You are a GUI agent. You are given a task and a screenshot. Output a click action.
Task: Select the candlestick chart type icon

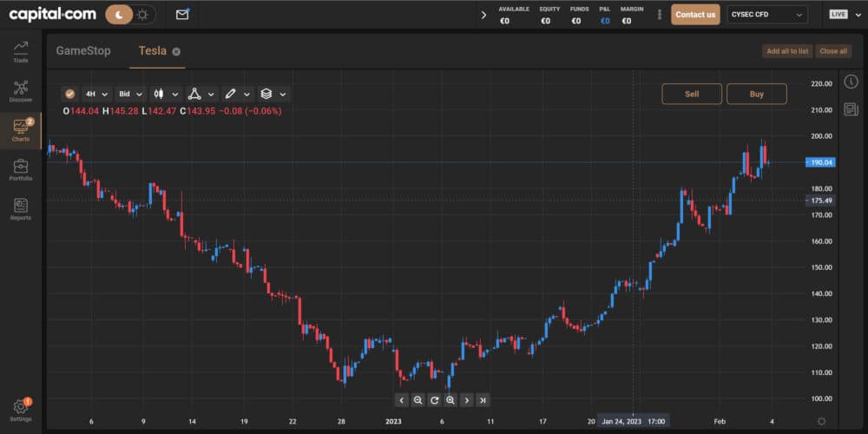159,94
